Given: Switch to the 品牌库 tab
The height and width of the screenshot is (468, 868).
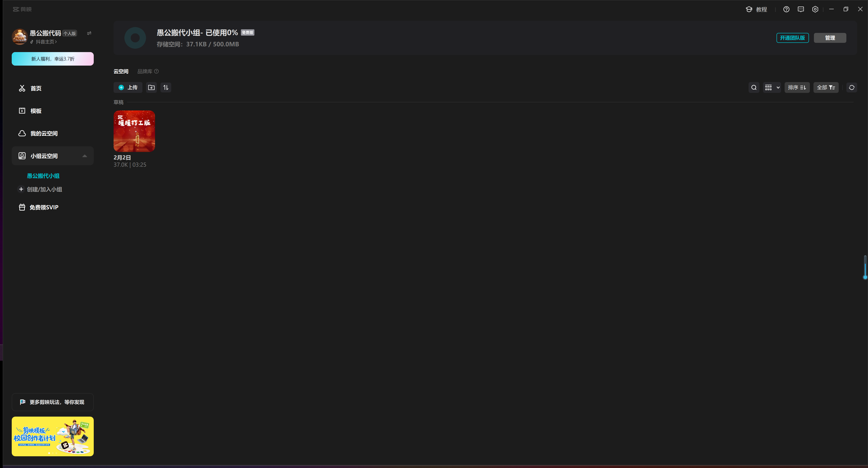Looking at the screenshot, I should pos(145,71).
